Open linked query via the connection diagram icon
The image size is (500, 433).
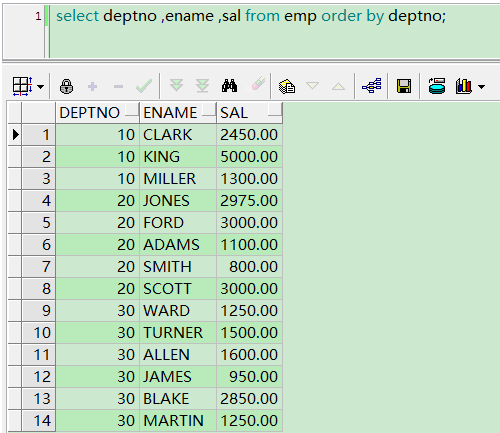372,86
